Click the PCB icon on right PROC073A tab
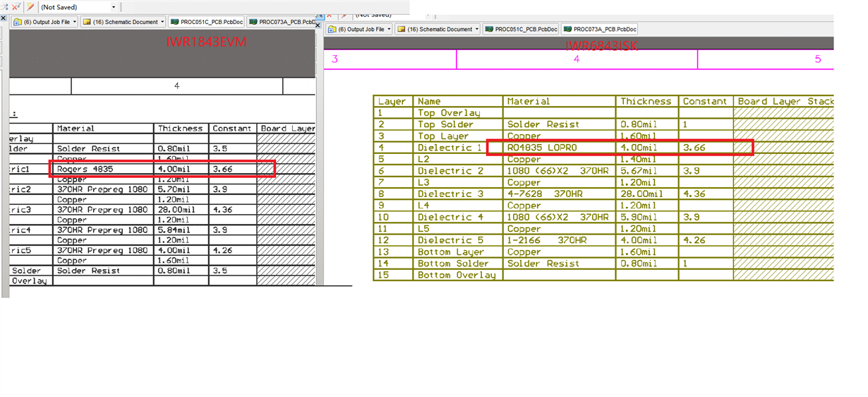This screenshot has height=397, width=868. pyautogui.click(x=568, y=30)
